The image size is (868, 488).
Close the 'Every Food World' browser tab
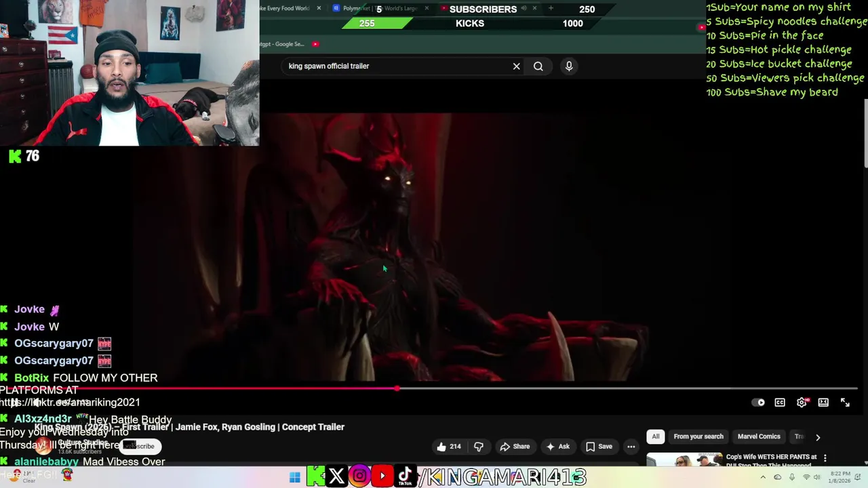[x=319, y=9]
